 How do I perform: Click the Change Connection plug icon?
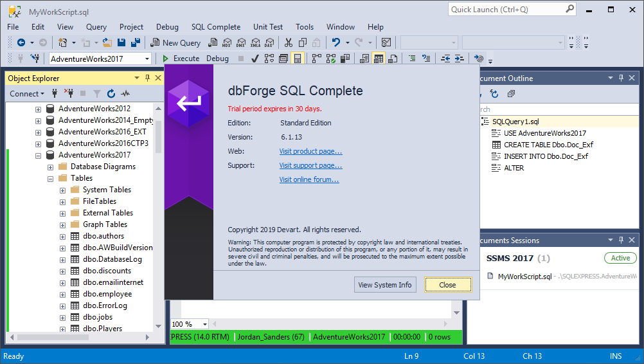pos(35,59)
